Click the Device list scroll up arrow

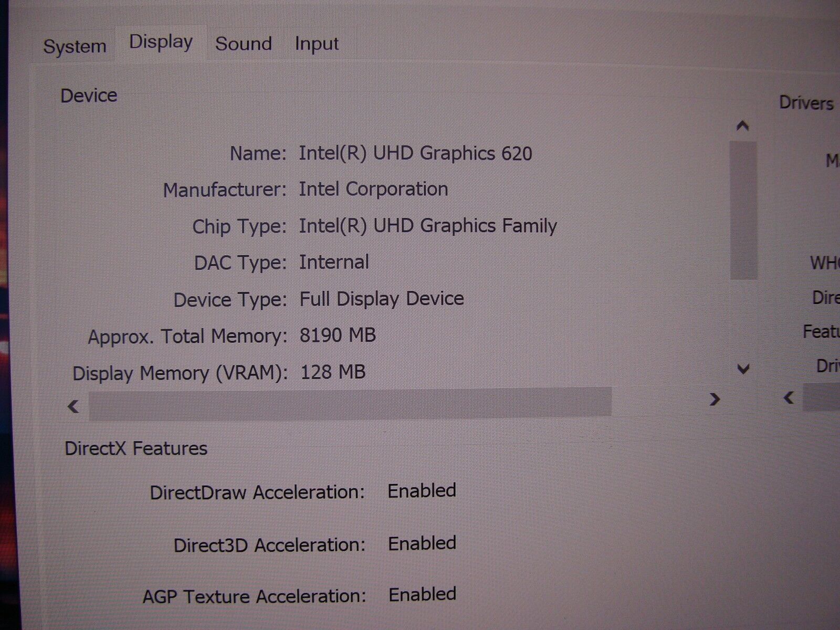(x=742, y=125)
